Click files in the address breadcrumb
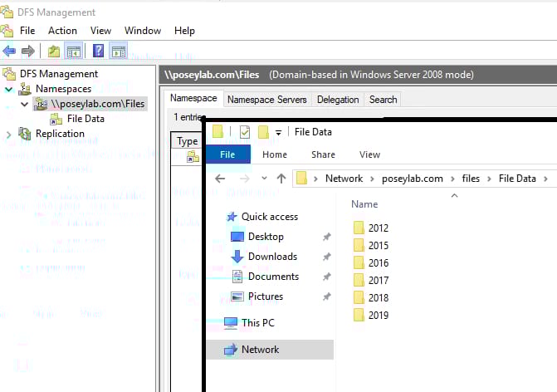557x392 pixels. point(471,179)
